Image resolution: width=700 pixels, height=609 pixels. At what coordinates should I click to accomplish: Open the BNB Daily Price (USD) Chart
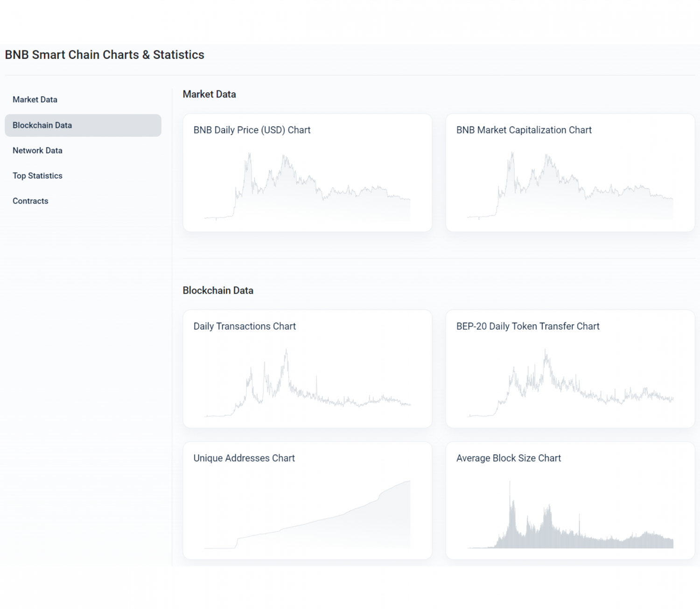(x=252, y=130)
